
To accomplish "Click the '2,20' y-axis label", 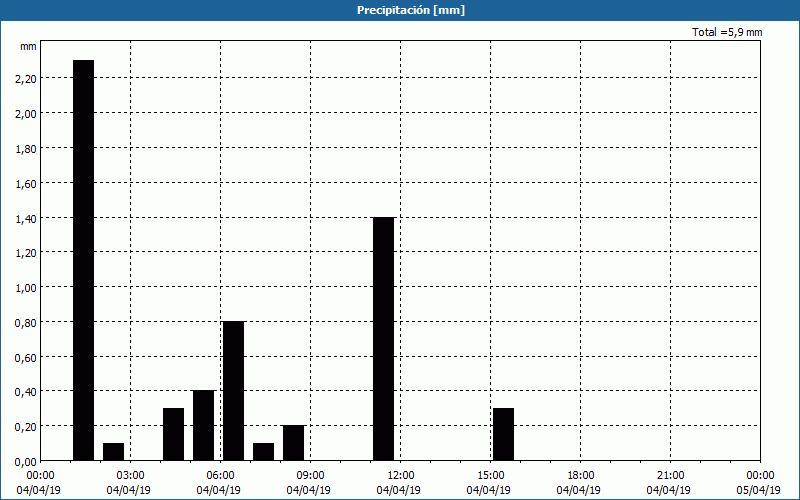I will click(26, 79).
